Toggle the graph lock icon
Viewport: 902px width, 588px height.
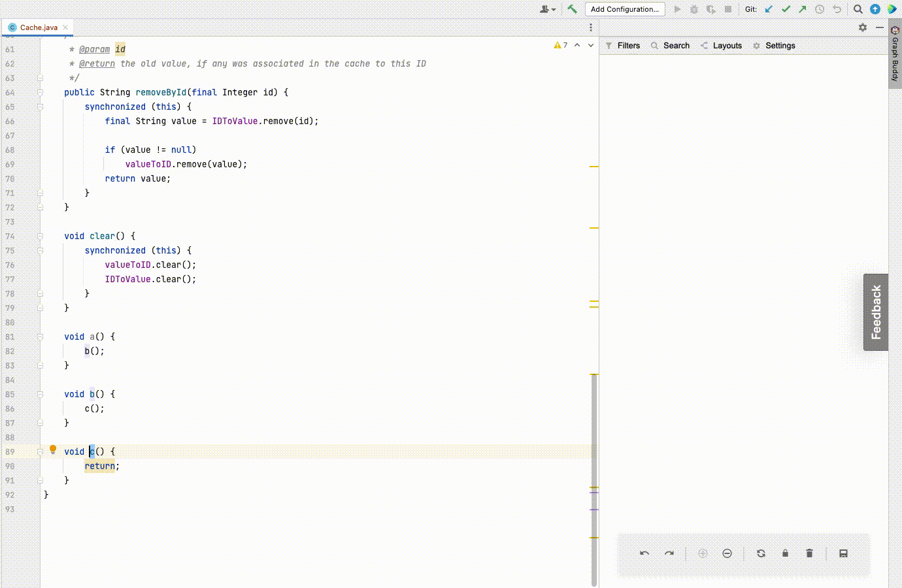coord(785,553)
